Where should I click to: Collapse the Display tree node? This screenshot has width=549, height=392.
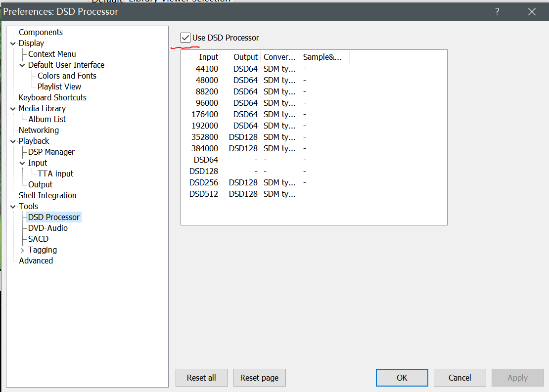[x=13, y=44]
